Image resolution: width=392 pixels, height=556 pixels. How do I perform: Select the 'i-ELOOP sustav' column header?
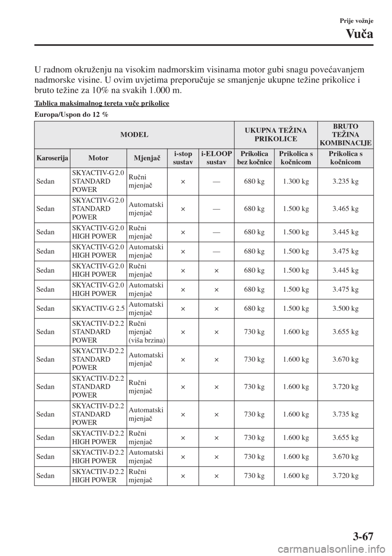coord(217,158)
